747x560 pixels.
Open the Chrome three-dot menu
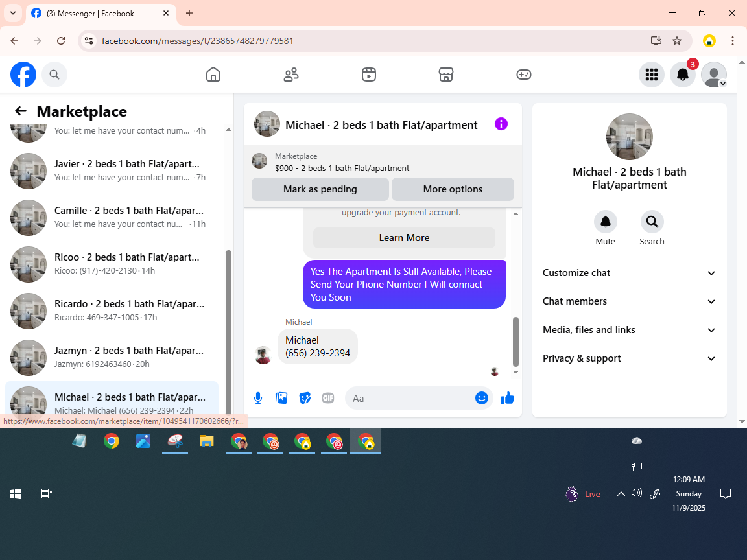coord(733,41)
